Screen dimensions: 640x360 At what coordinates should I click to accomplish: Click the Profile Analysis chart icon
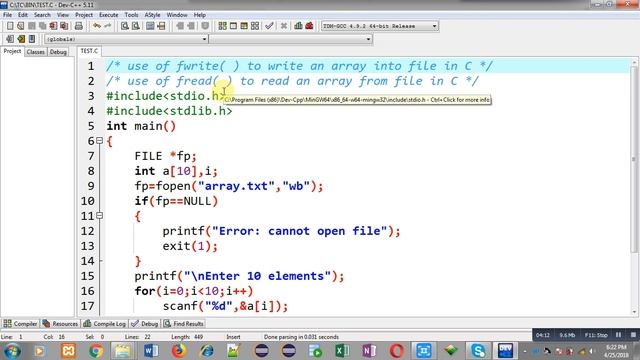[298, 26]
